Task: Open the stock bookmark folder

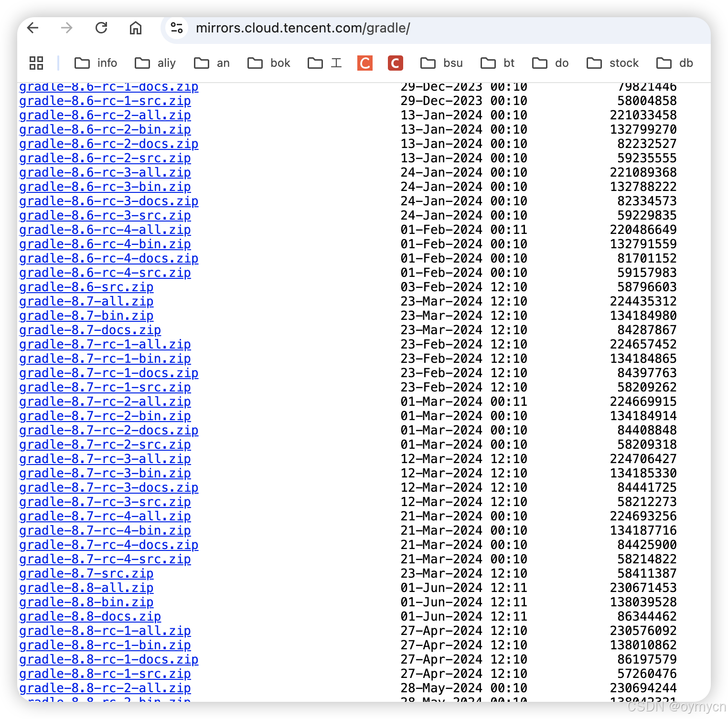Action: pos(613,63)
